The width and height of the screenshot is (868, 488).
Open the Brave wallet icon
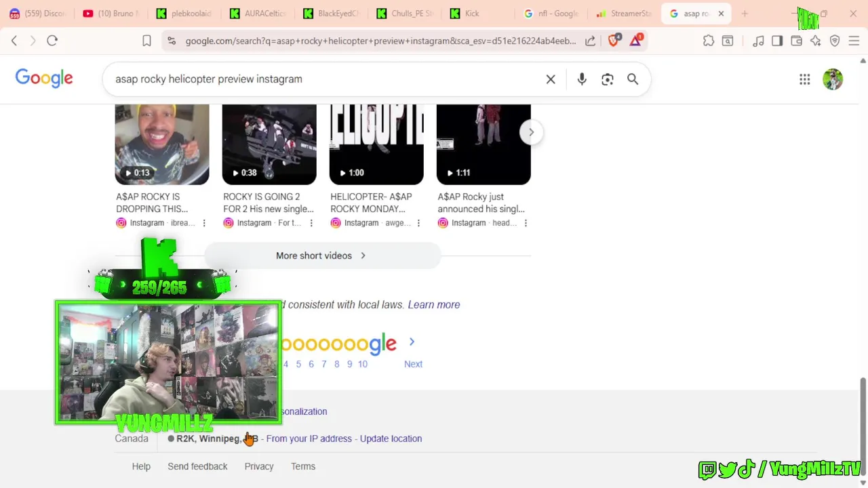(x=796, y=41)
